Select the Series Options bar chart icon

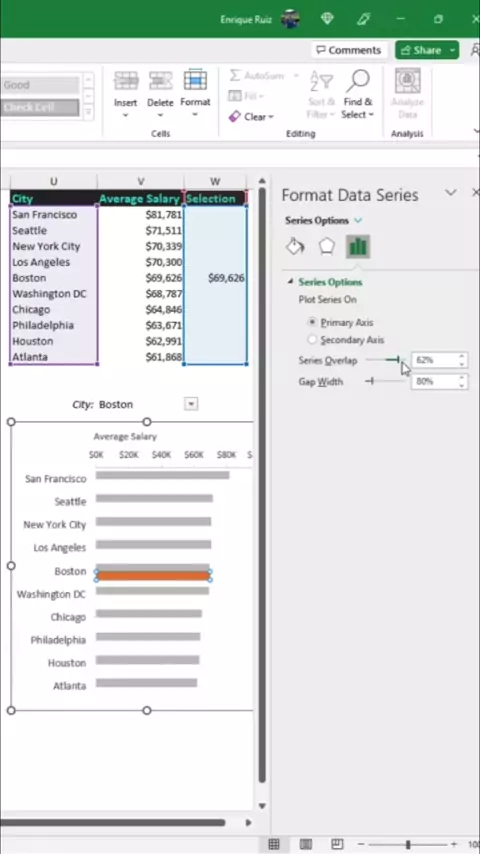pyautogui.click(x=358, y=247)
